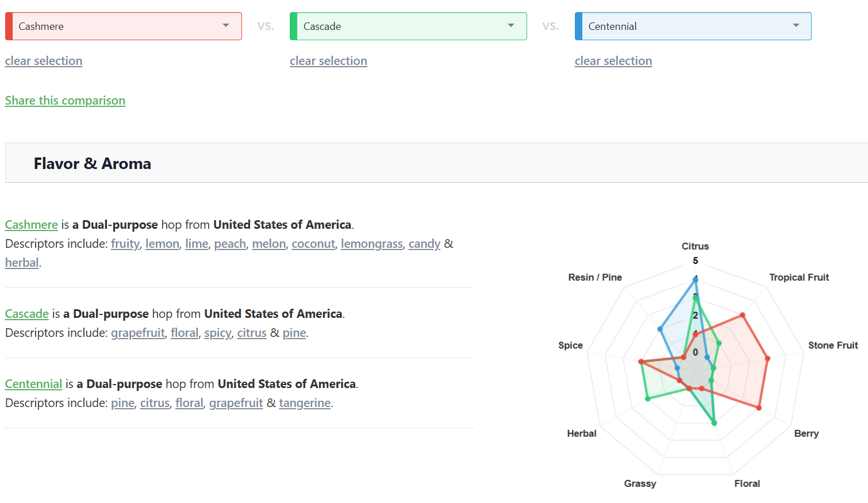Clear selection under Centennial dropdown
This screenshot has width=868, height=503.
[613, 61]
